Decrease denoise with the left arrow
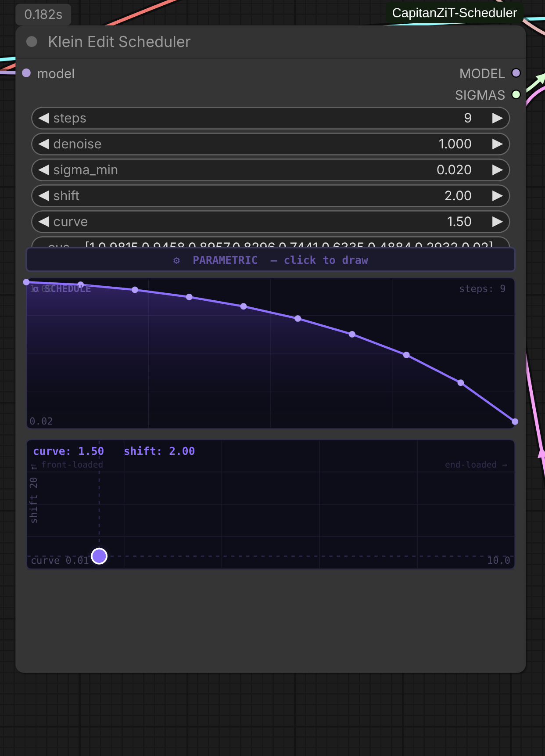Screen dimensions: 545x756 [x=43, y=144]
